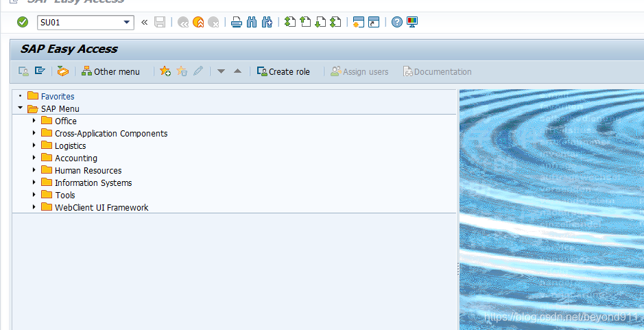The height and width of the screenshot is (330, 644).
Task: Click the Add to favorites star icon
Action: click(165, 71)
